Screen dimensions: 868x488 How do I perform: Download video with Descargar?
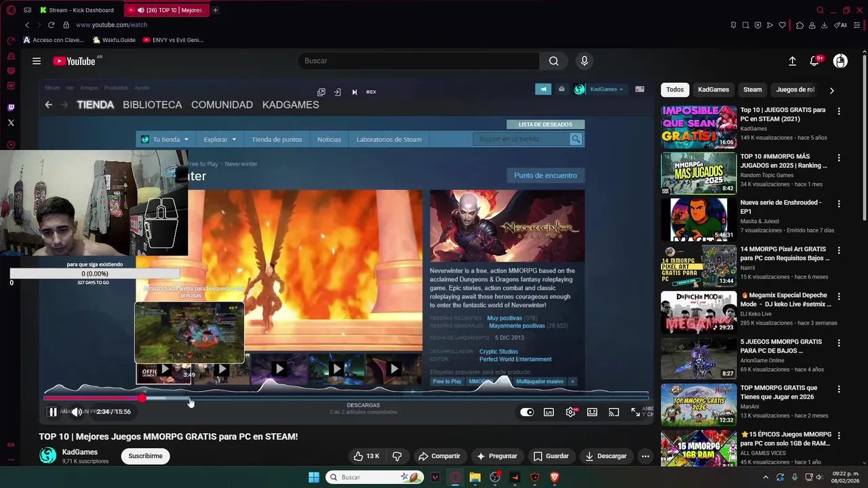(606, 456)
